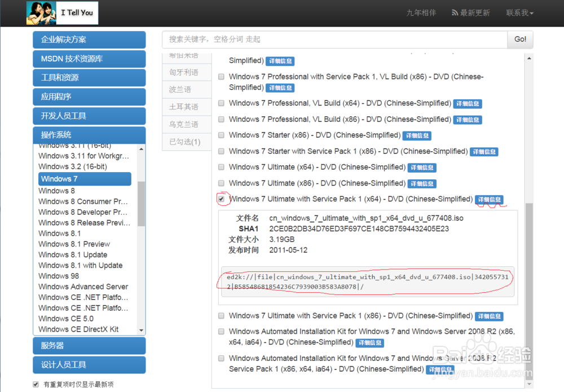Image resolution: width=564 pixels, height=392 pixels.
Task: Expand the 企业解决方案 category
Action: [x=89, y=39]
